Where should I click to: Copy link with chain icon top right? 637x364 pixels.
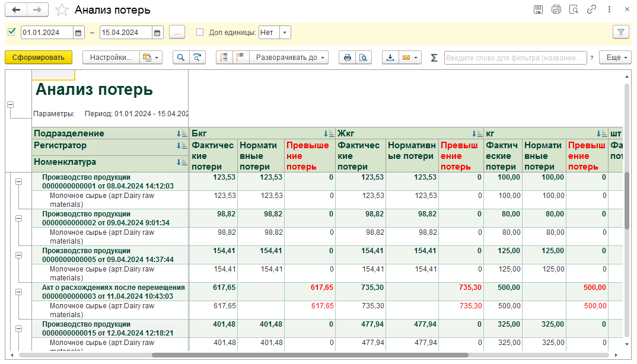point(591,9)
